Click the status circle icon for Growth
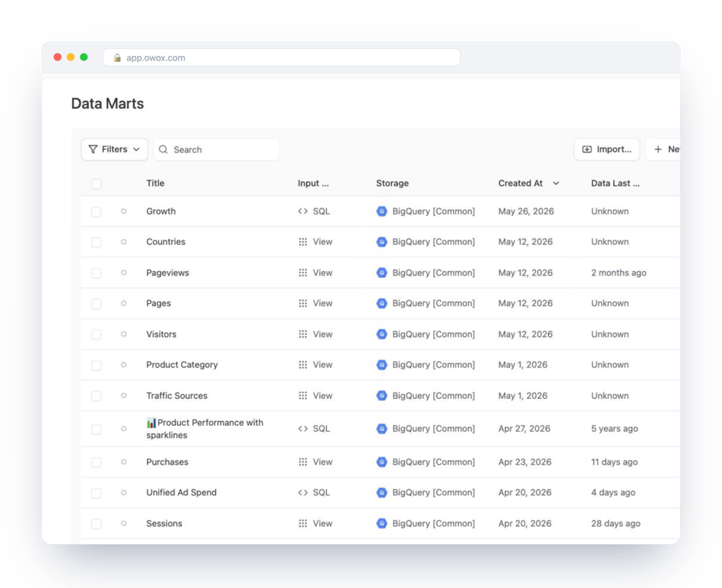722x588 pixels. coord(124,211)
